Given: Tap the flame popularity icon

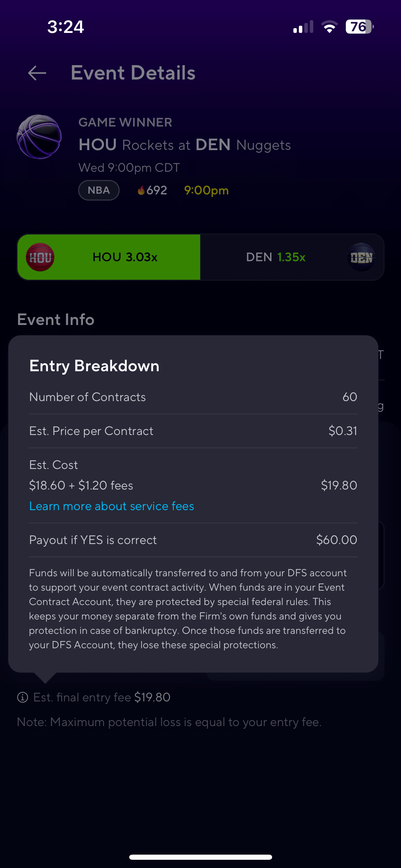Looking at the screenshot, I should pyautogui.click(x=141, y=190).
